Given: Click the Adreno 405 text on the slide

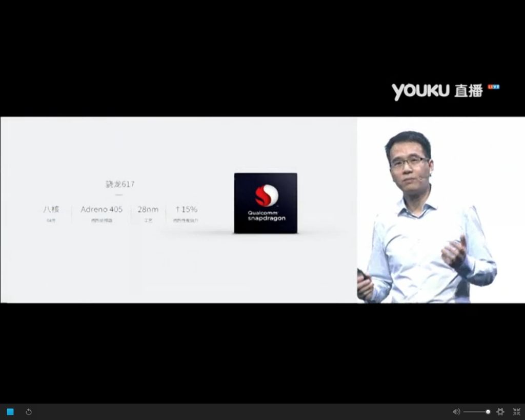Looking at the screenshot, I should pyautogui.click(x=102, y=209).
